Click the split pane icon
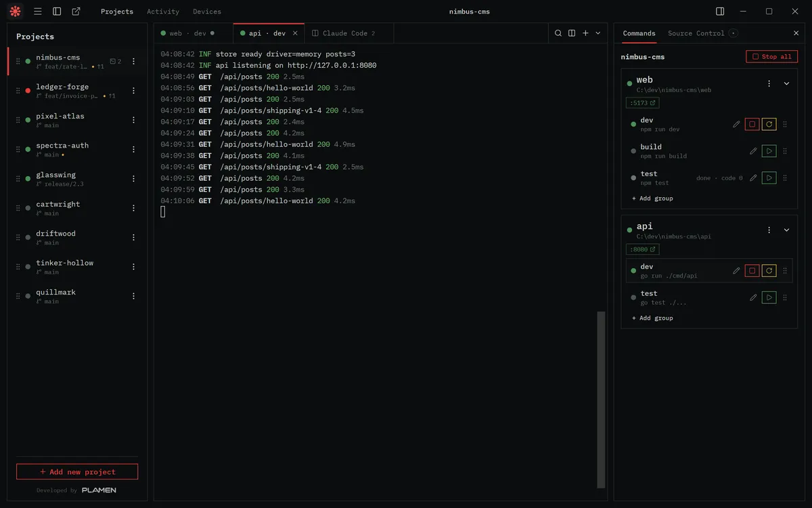Viewport: 812px width, 508px height. pos(572,33)
